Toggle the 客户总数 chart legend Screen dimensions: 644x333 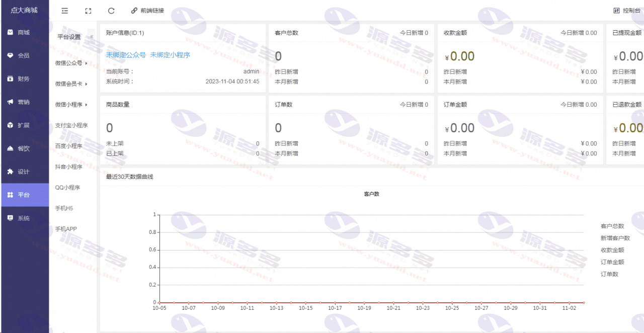(x=612, y=226)
